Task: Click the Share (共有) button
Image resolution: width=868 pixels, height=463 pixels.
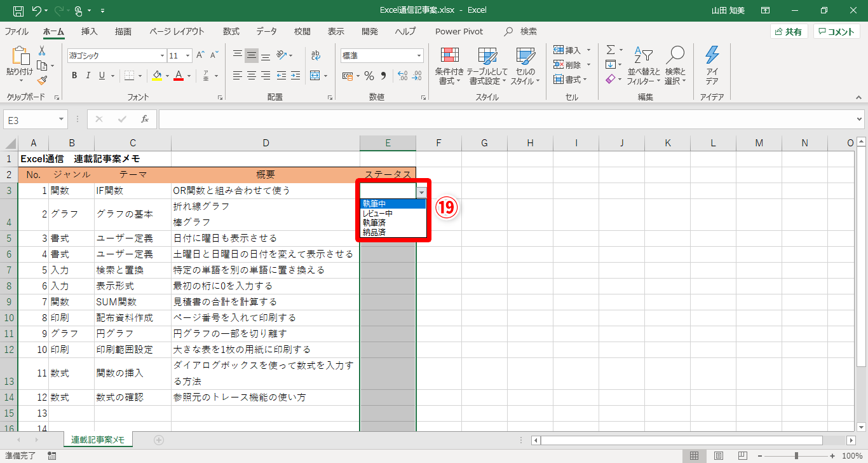Action: 789,32
